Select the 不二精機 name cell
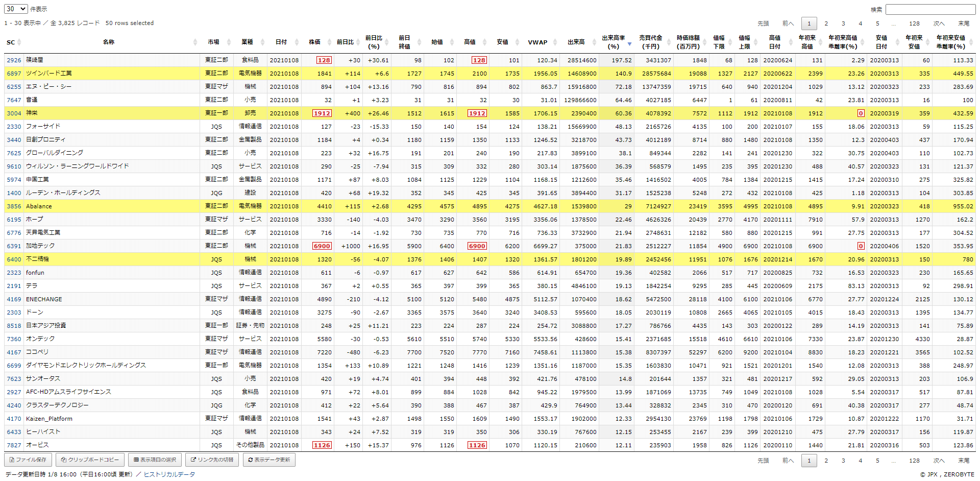 click(112, 259)
